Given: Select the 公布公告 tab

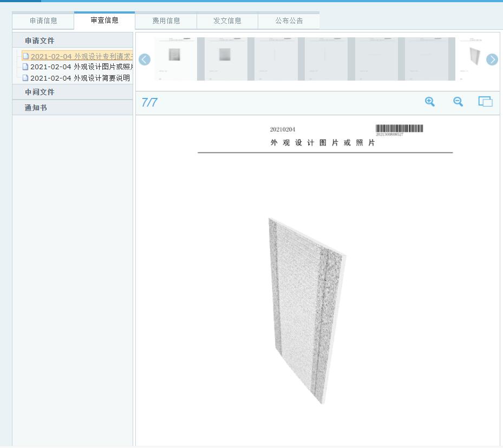Looking at the screenshot, I should click(x=289, y=21).
